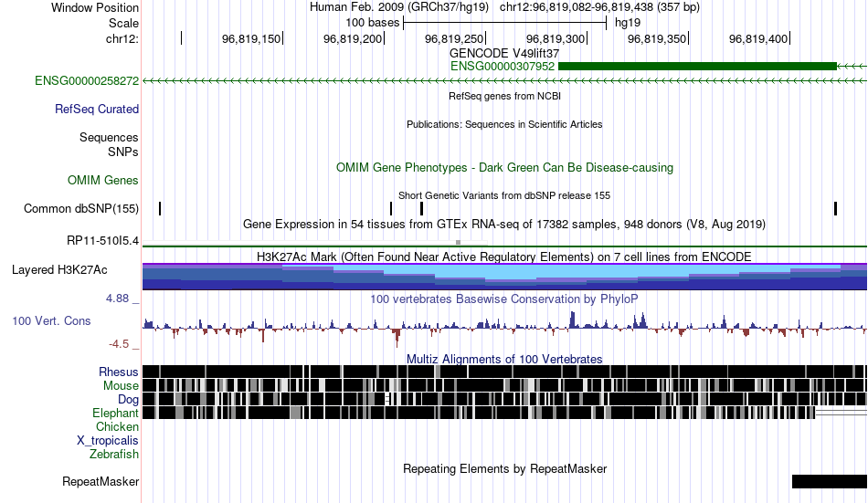Click the leftmost dbSNP variant tick mark
The height and width of the screenshot is (503, 868).
click(x=160, y=209)
